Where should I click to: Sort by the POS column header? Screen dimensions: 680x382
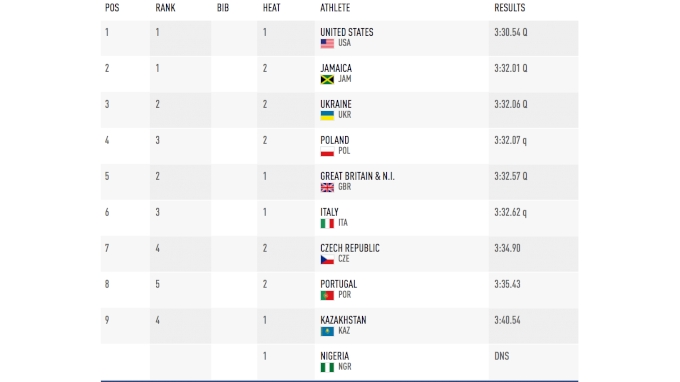[112, 8]
